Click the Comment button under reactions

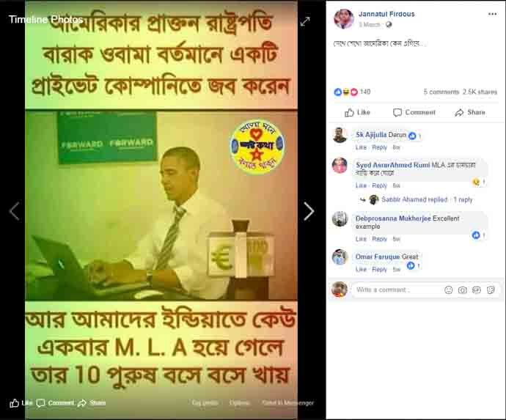coord(414,112)
